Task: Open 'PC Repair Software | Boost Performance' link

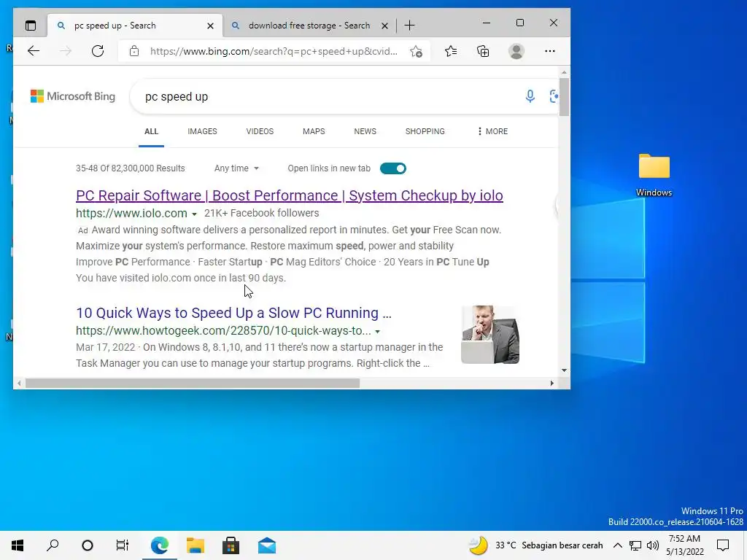Action: point(290,195)
